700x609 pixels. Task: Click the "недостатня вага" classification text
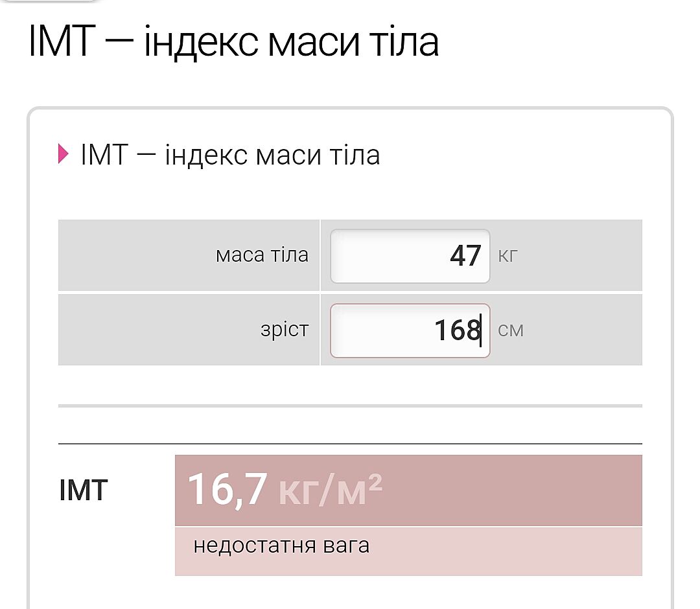click(281, 546)
